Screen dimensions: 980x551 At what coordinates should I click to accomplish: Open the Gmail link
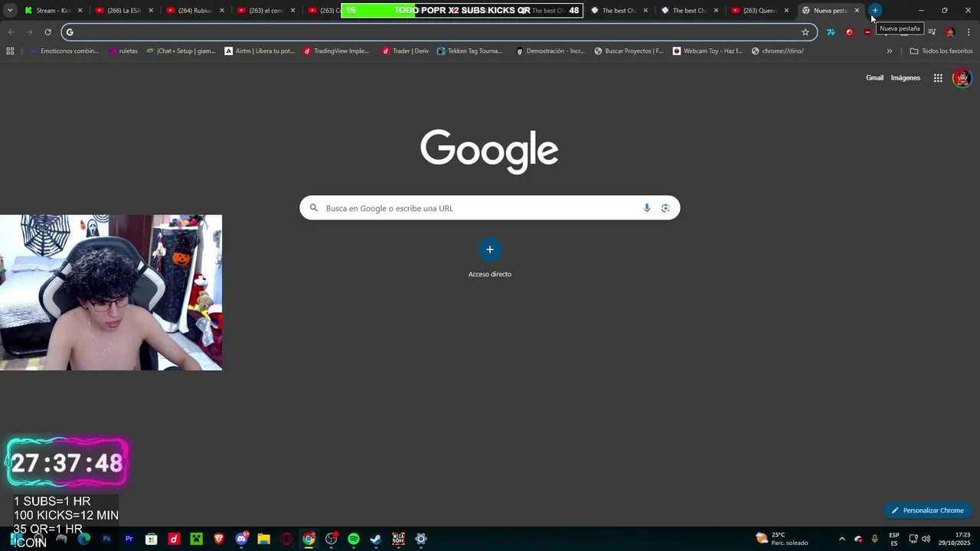pos(874,78)
